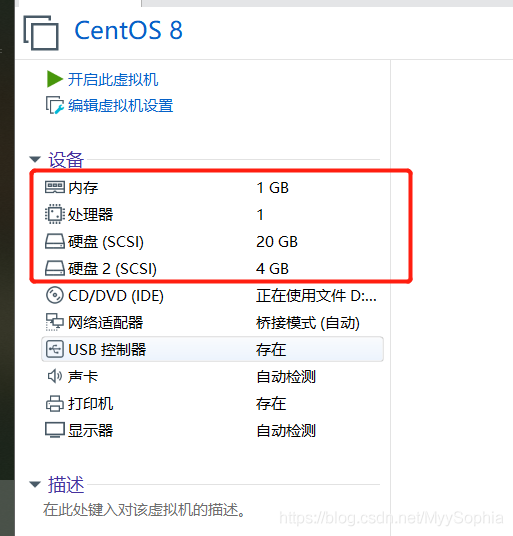Viewport: 513px width, 536px height.
Task: Click the edit settings wrench icon
Action: pos(55,105)
